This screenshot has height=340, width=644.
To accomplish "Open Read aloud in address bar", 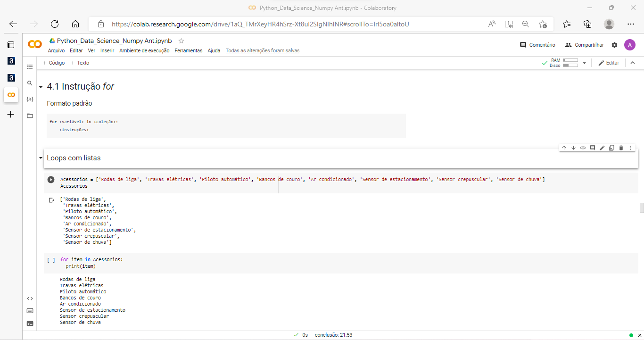I will point(492,24).
